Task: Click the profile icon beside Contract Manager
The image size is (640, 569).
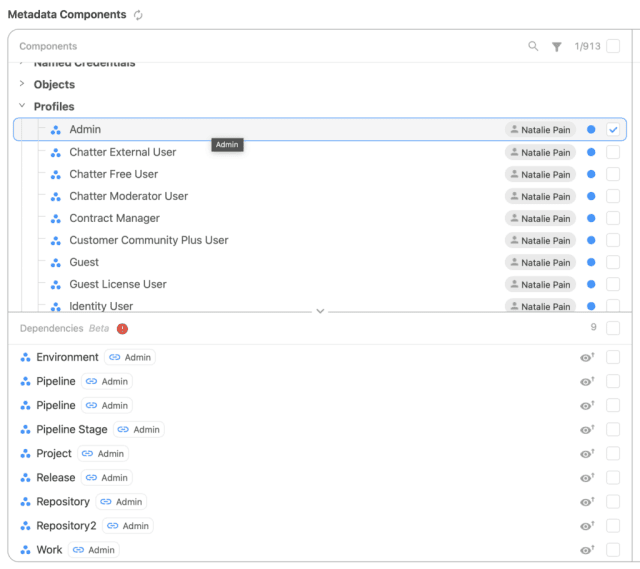Action: pos(56,218)
